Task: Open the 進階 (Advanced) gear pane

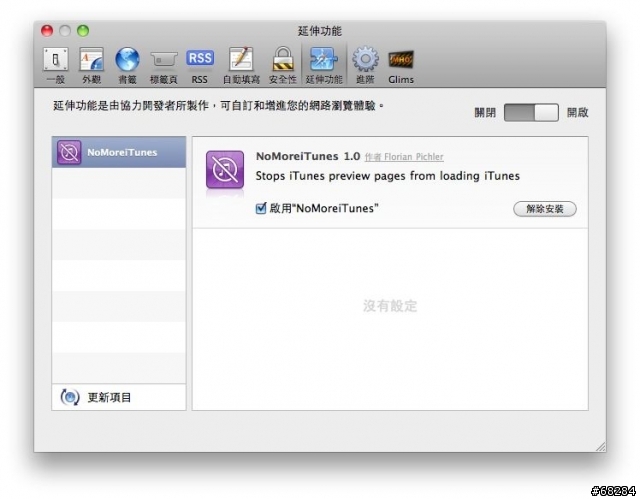Action: [365, 65]
